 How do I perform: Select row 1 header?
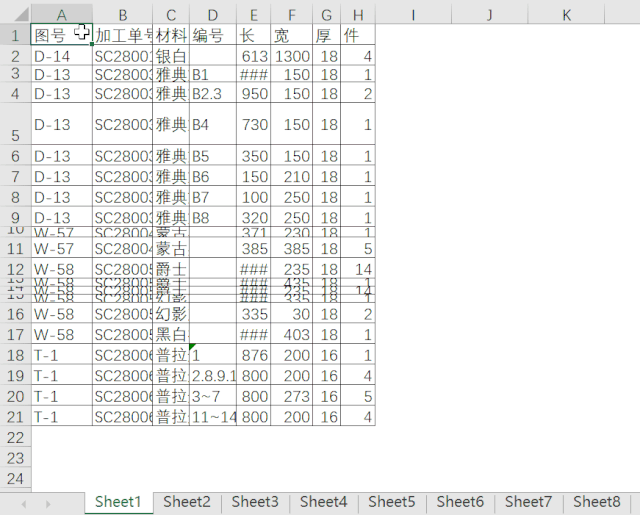pyautogui.click(x=16, y=35)
